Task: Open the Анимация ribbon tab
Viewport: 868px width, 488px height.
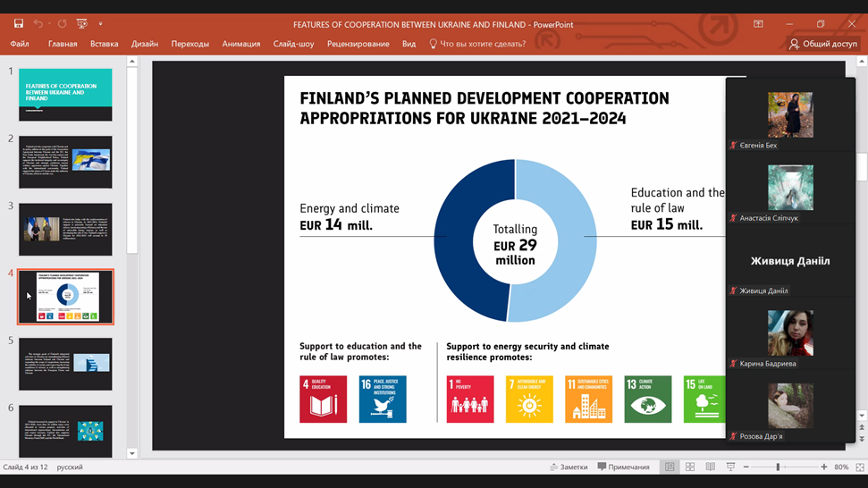Action: point(240,44)
